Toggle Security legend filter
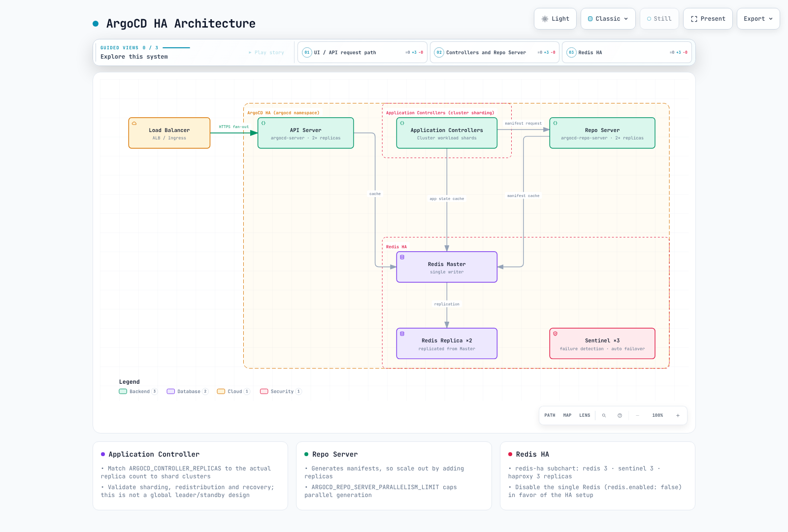Screen dimensions: 788x532 tap(281, 392)
